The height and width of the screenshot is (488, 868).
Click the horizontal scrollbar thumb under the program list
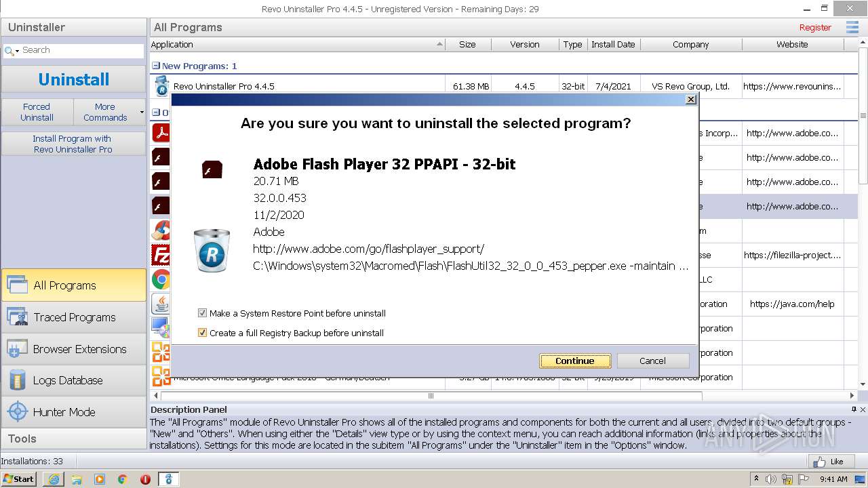coord(431,395)
